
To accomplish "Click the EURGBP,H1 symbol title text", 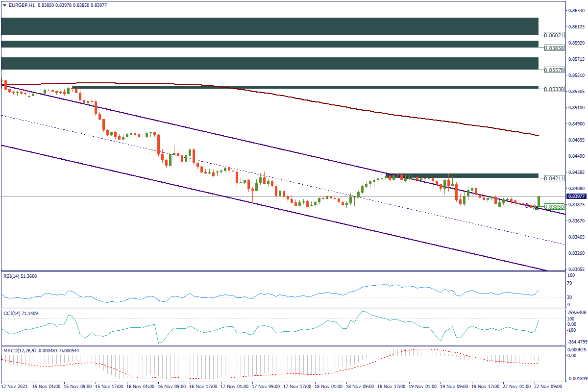I will [25, 5].
